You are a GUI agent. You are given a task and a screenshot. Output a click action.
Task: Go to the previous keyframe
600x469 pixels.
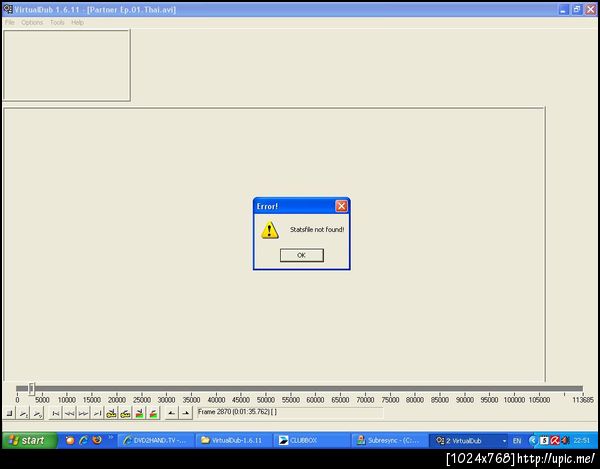111,413
